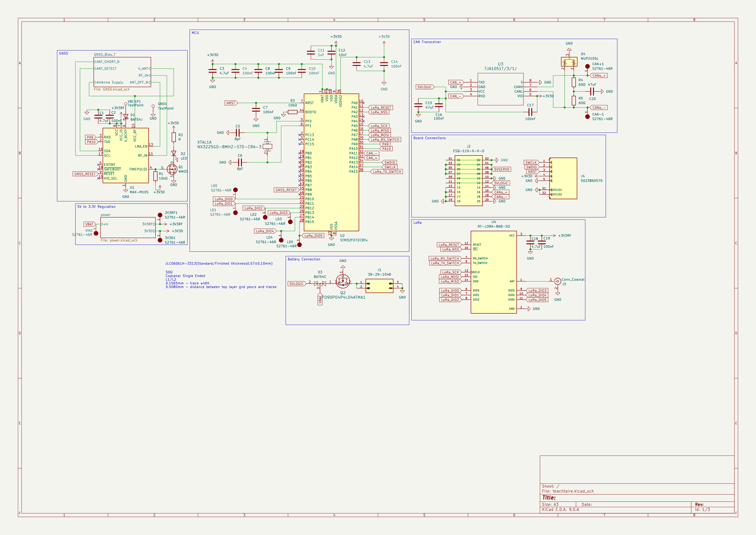756x535 pixels.
Task: Click the 'Battery Connection' section title
Action: tap(304, 259)
